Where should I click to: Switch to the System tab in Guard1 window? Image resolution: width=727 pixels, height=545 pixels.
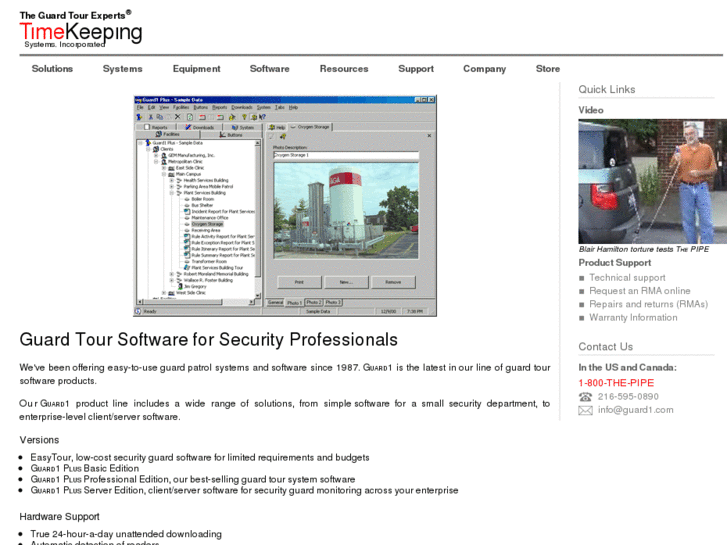click(x=243, y=127)
